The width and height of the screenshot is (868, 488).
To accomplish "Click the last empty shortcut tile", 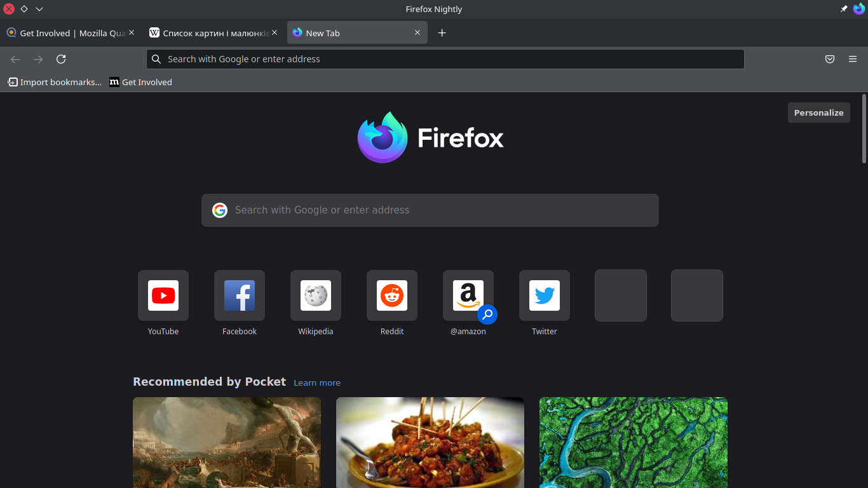I will pos(697,295).
